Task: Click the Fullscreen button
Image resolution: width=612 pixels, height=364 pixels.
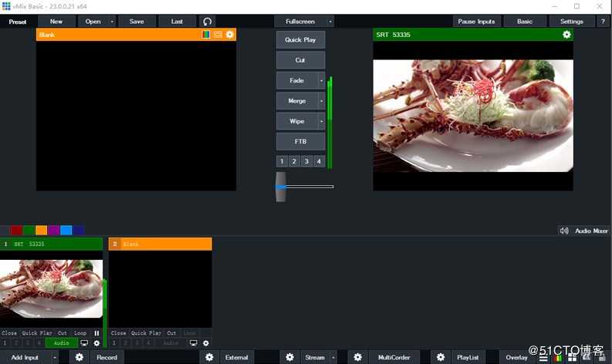Action: click(x=300, y=22)
